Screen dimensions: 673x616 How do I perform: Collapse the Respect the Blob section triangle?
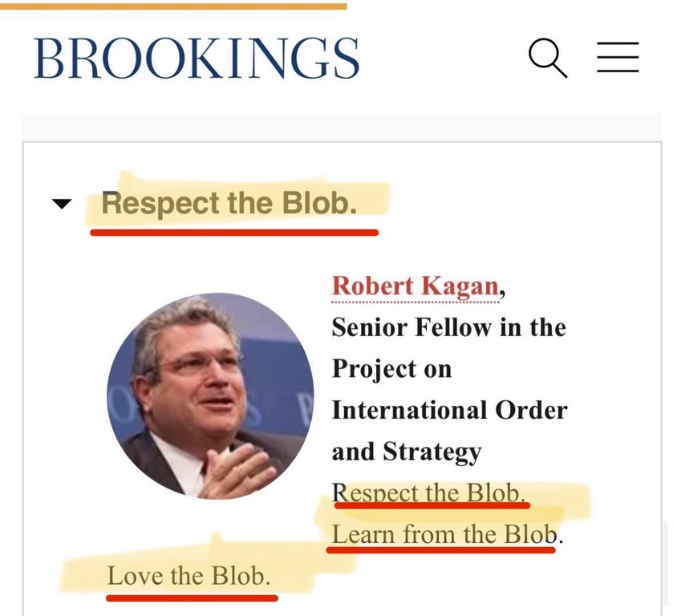61,204
